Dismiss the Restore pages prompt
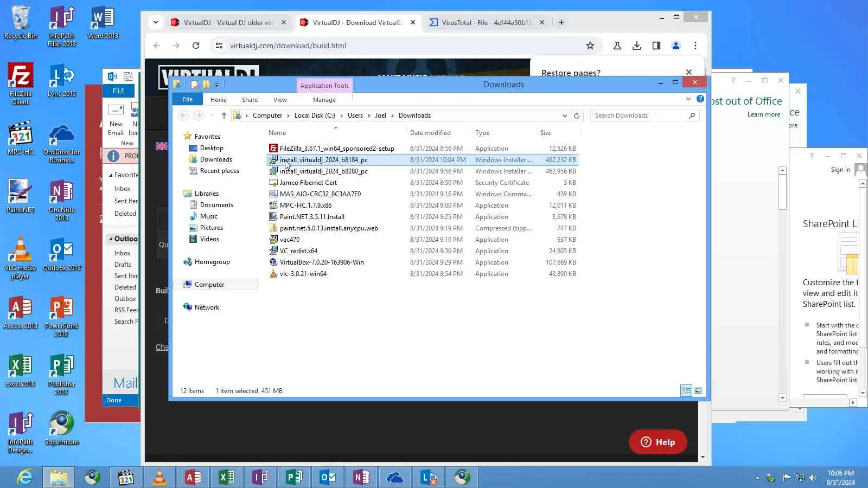Viewport: 868px width, 488px height. pos(689,72)
